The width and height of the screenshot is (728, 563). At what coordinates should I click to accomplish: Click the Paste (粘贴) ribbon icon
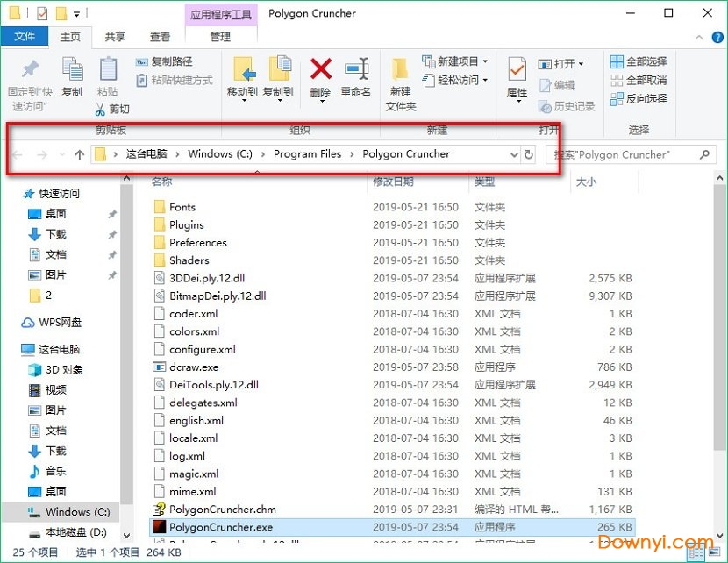(x=108, y=72)
